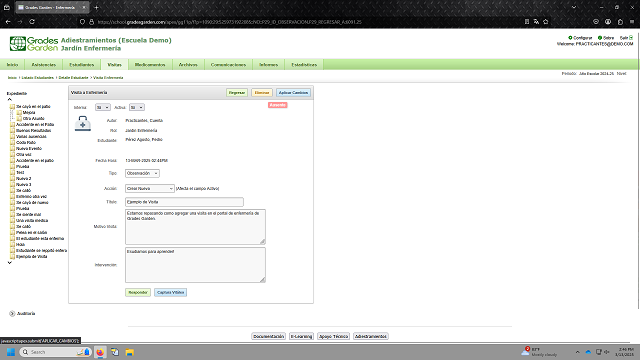Click the red Ausente badge

278,105
